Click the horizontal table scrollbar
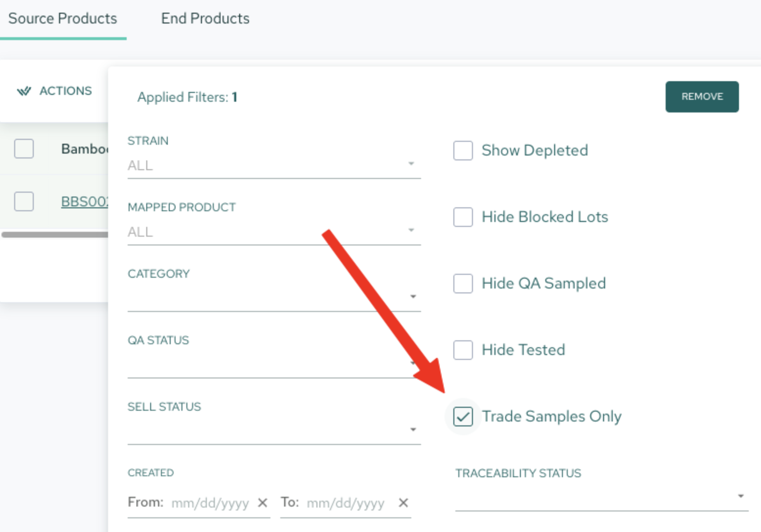The width and height of the screenshot is (761, 532). click(55, 235)
